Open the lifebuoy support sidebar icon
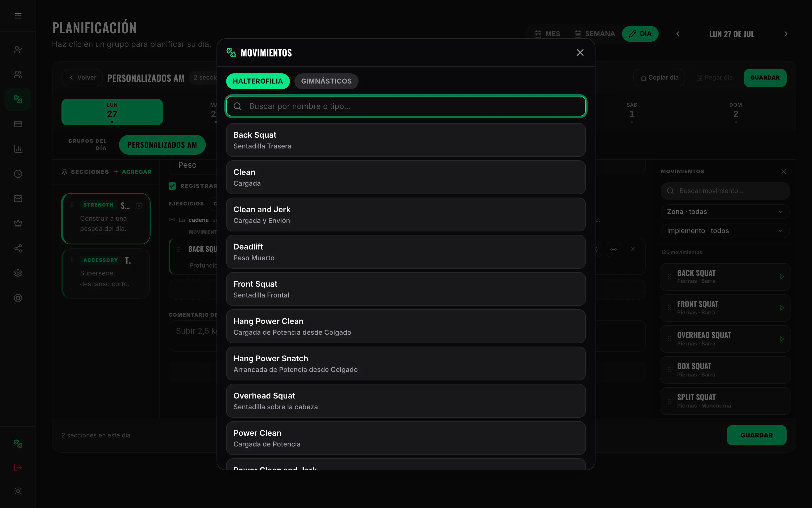The image size is (812, 508). point(18,298)
